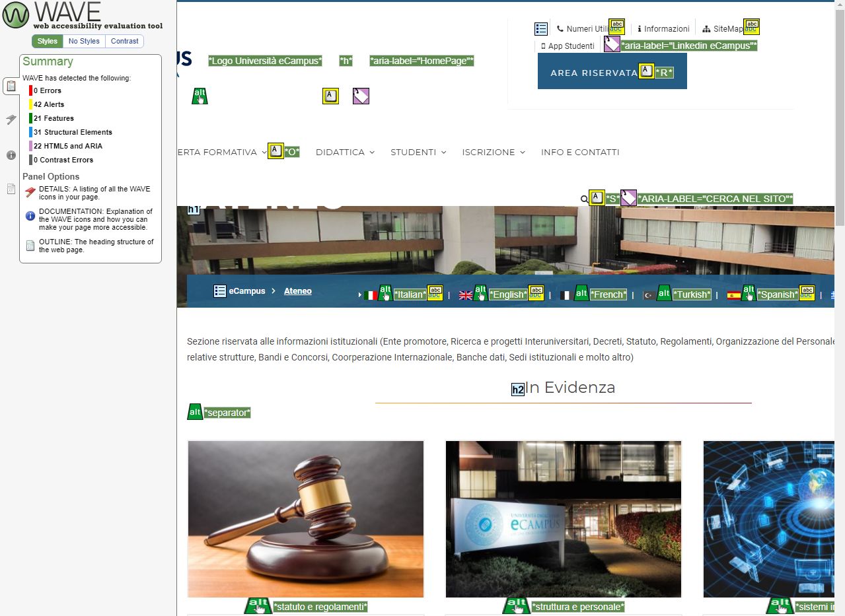Click the "In Evidenza" heading
This screenshot has width=845, height=616.
coord(570,388)
